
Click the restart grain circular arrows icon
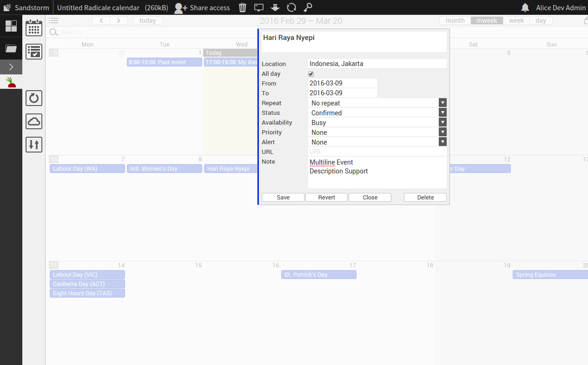click(x=291, y=7)
